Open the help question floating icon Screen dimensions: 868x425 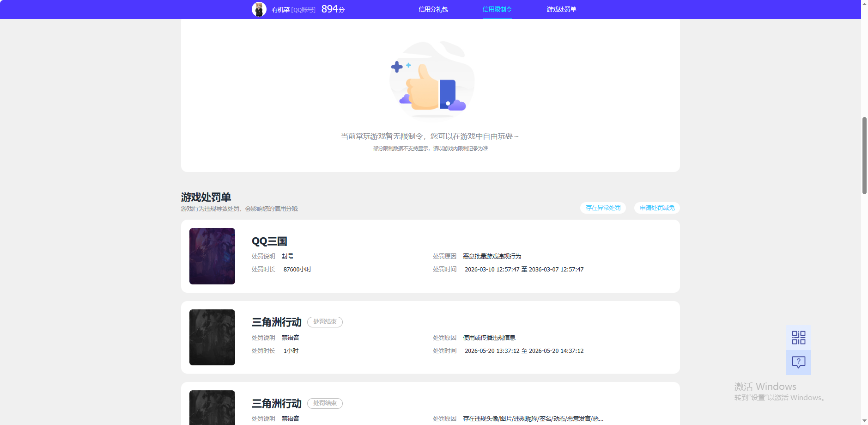(x=798, y=362)
